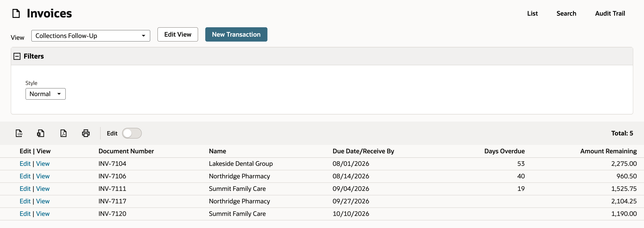Image resolution: width=644 pixels, height=228 pixels.
Task: View invoice INV-7111
Action: click(43, 189)
